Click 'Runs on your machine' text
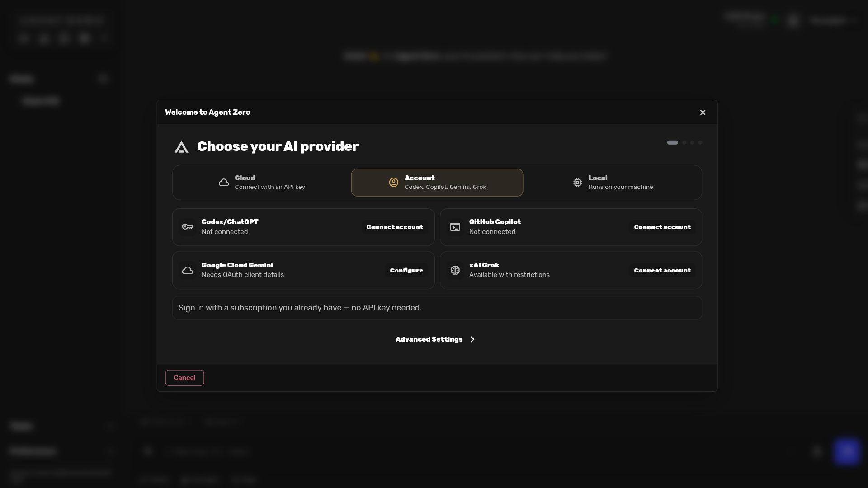868x488 pixels. [621, 187]
